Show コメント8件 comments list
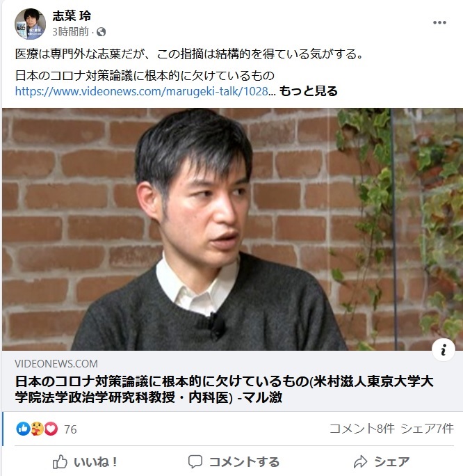Viewport: 463px width, 476px height. pos(362,429)
